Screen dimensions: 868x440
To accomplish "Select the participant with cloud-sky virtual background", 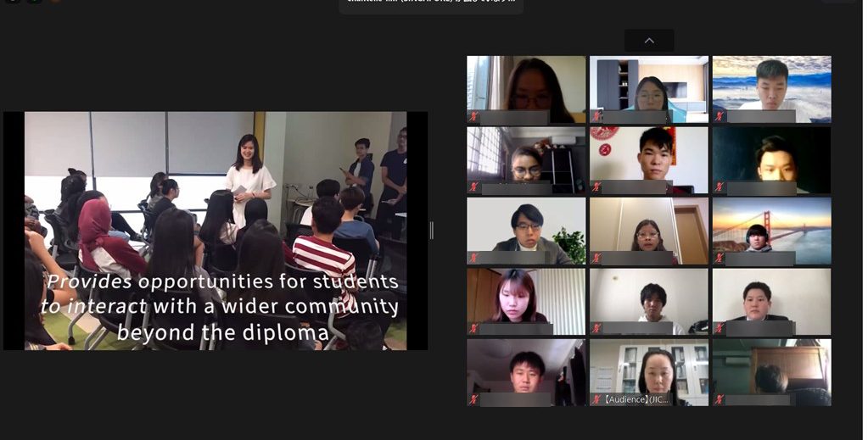I will pos(771,89).
